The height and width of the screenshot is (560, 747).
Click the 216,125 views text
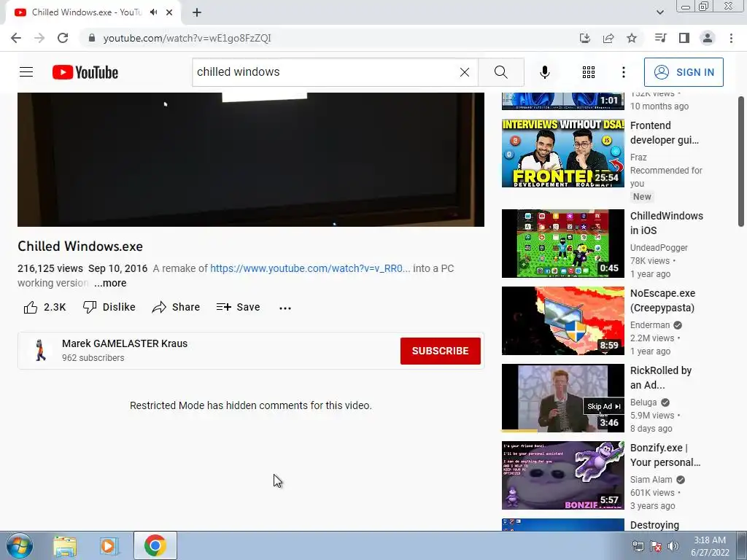pos(50,268)
